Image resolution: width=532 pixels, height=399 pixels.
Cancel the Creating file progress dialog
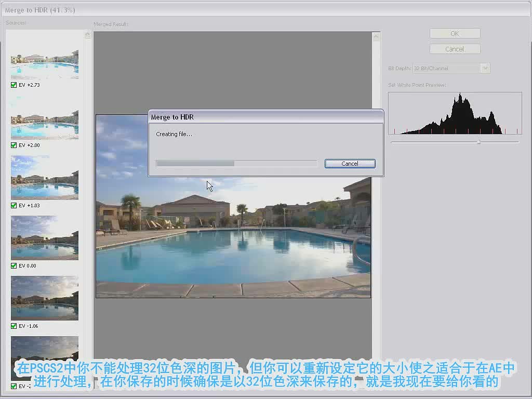[x=350, y=164]
